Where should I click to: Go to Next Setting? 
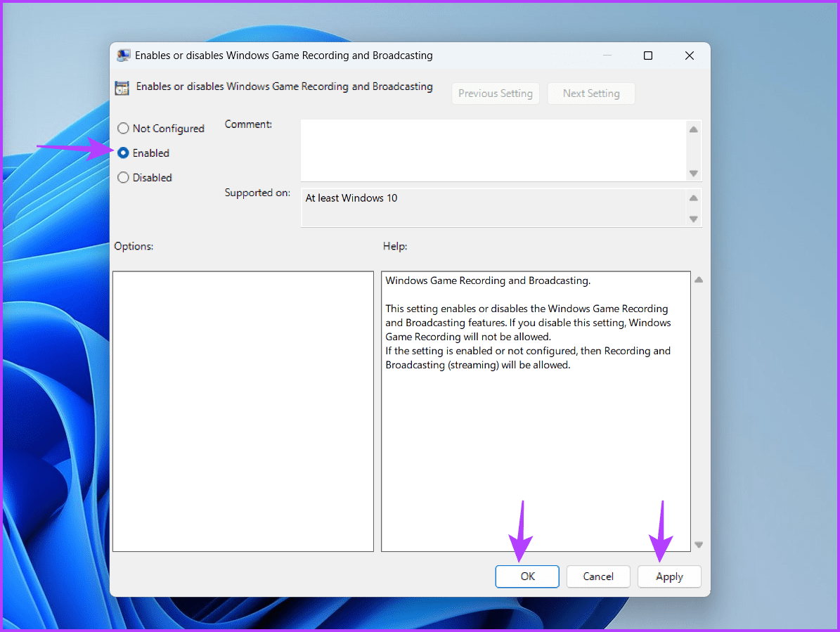(591, 93)
